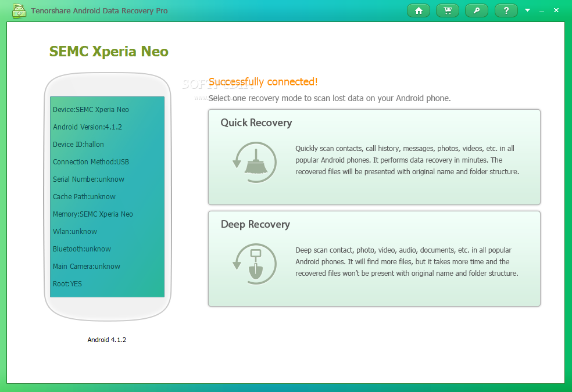Image resolution: width=572 pixels, height=392 pixels.
Task: Click the Tenorshare app logo icon
Action: coord(19,11)
